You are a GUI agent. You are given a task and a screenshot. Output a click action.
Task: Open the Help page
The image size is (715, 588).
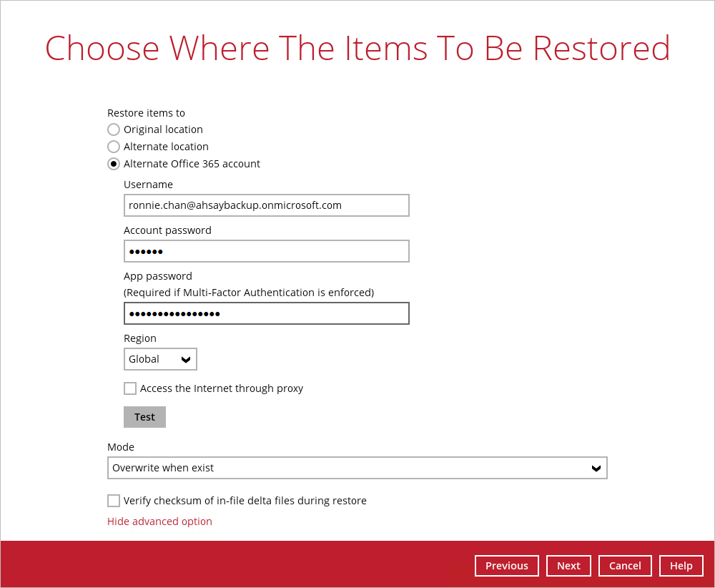coord(681,566)
